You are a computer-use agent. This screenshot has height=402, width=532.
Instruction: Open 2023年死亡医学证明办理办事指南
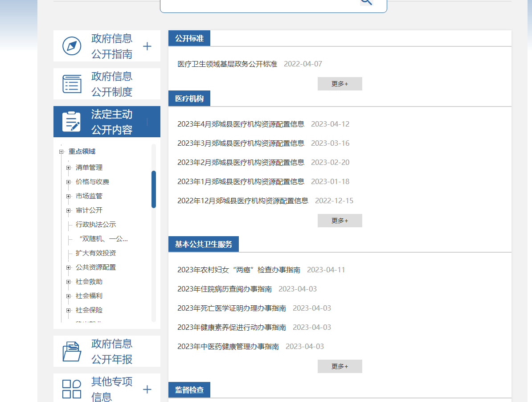point(232,308)
